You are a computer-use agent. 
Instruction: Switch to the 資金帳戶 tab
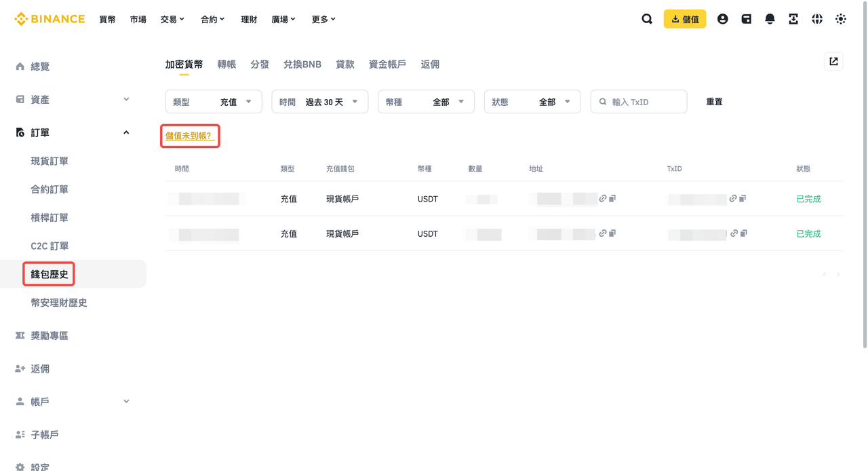point(387,64)
